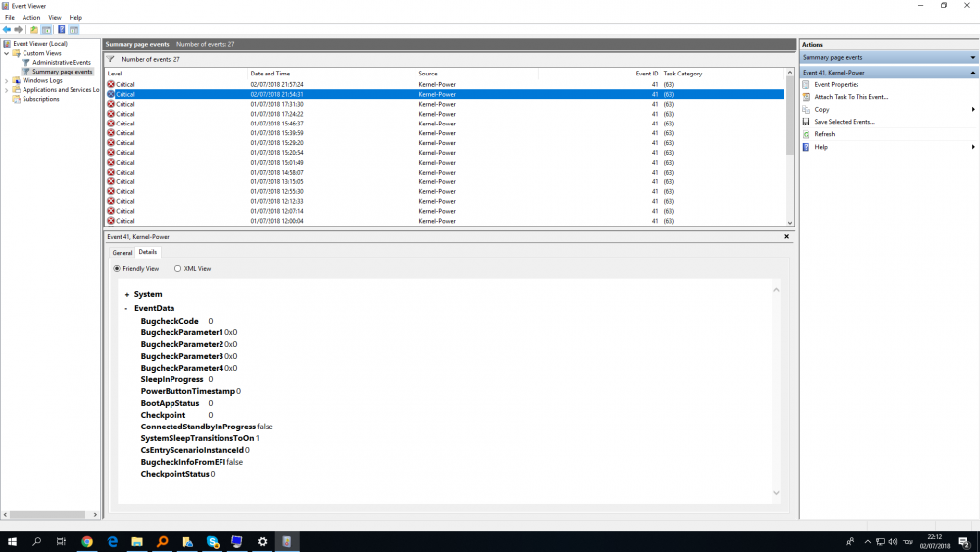Click Event Properties action link

pos(836,84)
